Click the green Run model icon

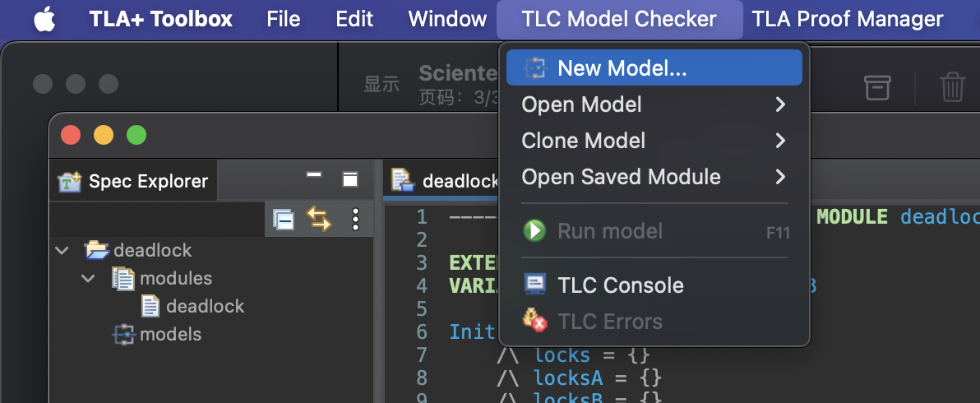pos(534,231)
